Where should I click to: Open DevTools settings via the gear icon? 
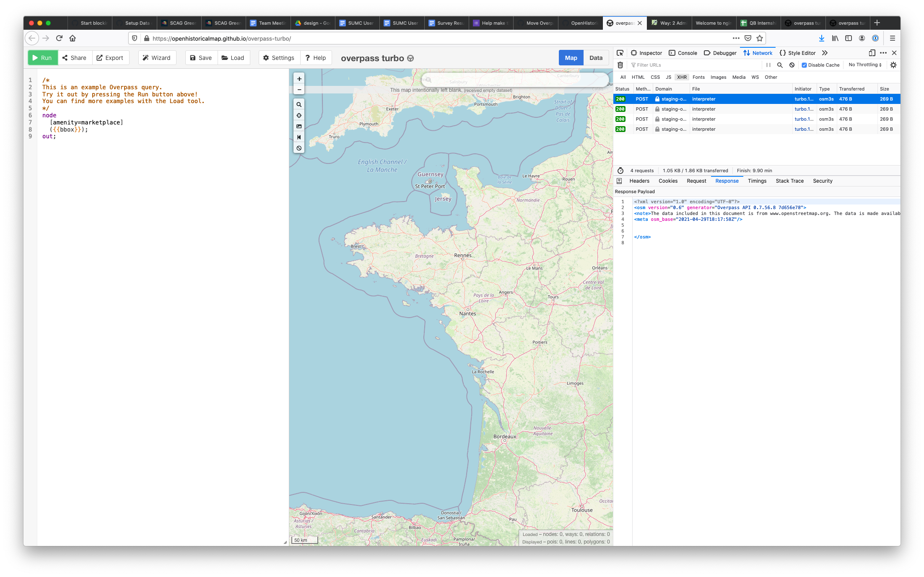pos(893,65)
